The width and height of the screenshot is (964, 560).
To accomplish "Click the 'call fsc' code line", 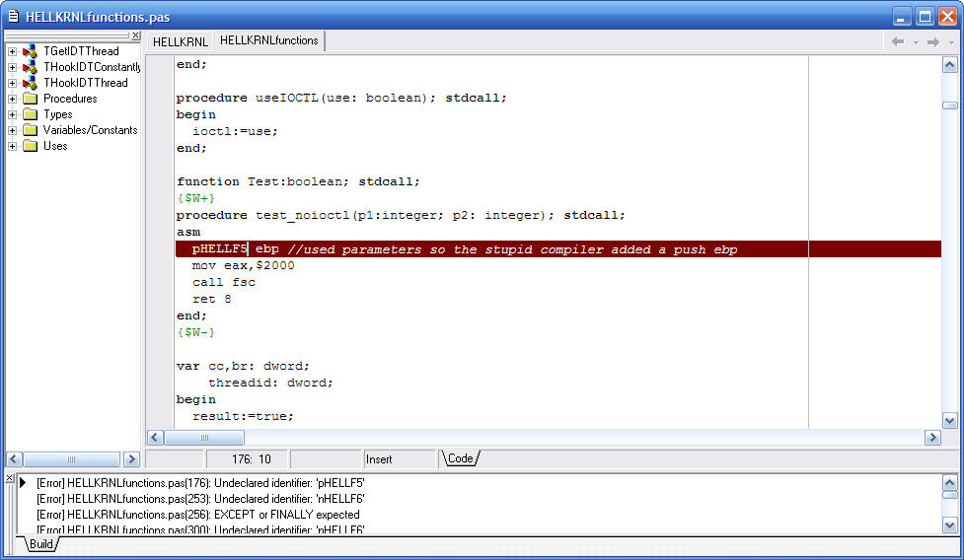I will (x=224, y=282).
